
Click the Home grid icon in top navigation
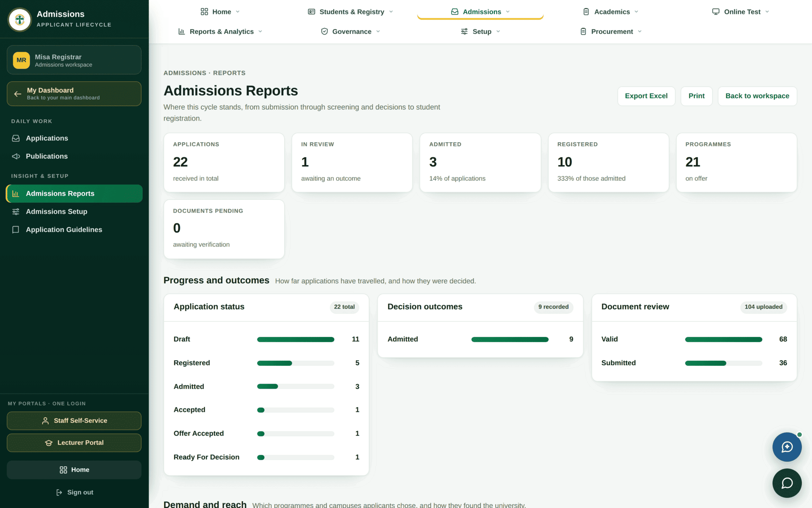[204, 12]
